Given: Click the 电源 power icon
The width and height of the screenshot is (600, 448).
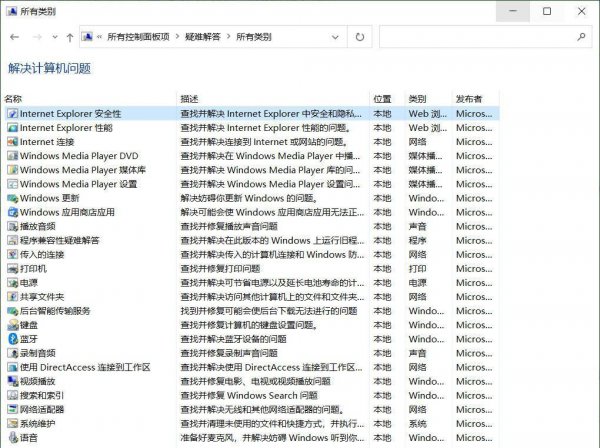Looking at the screenshot, I should (x=13, y=283).
